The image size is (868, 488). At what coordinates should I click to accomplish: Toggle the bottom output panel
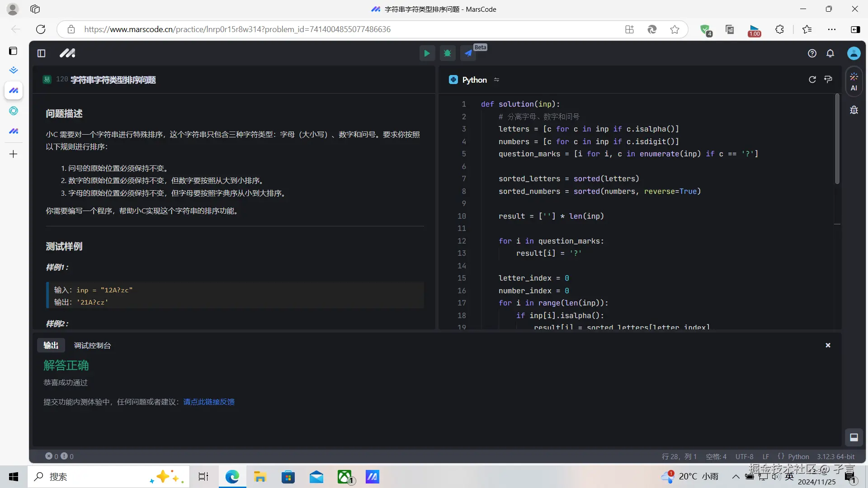(854, 437)
